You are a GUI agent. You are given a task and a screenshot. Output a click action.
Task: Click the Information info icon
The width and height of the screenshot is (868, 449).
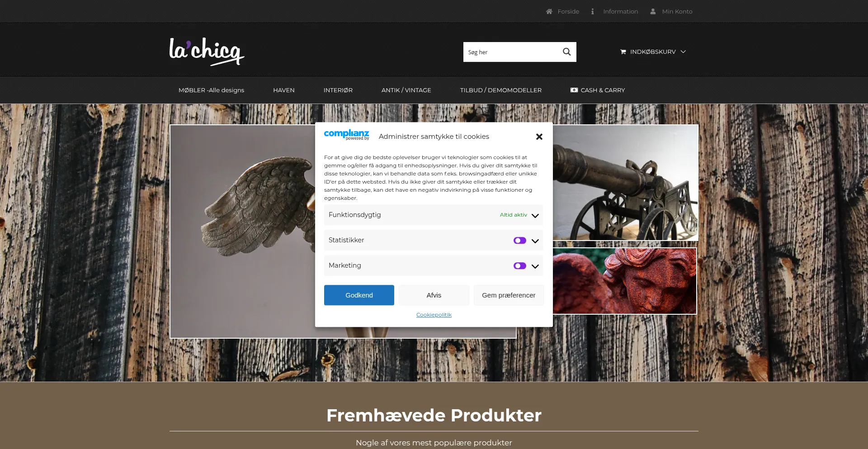tap(592, 12)
